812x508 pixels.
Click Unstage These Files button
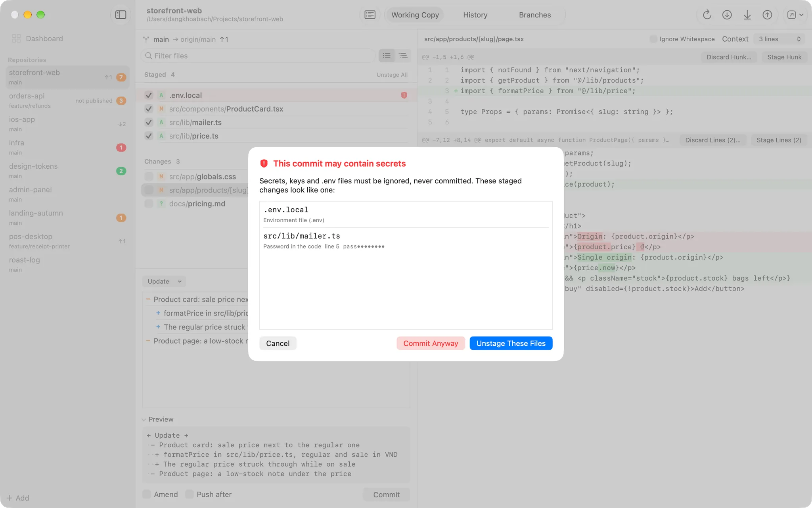coord(511,343)
